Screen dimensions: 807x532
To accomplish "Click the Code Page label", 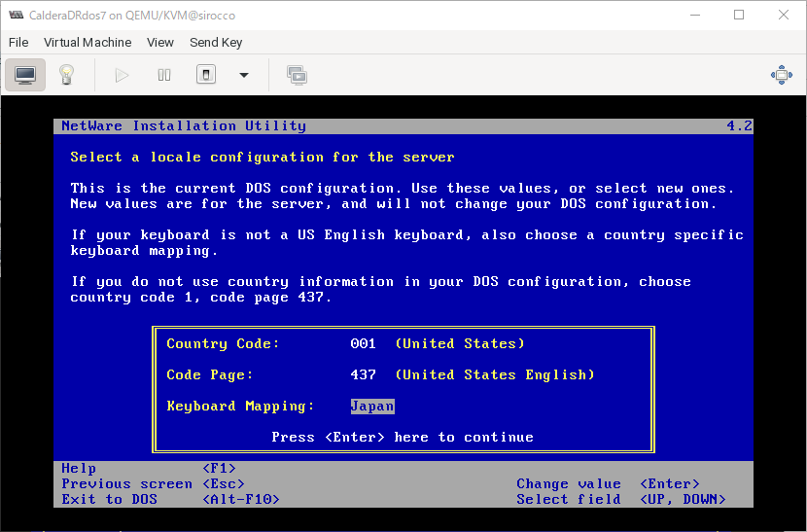I will click(x=209, y=374).
